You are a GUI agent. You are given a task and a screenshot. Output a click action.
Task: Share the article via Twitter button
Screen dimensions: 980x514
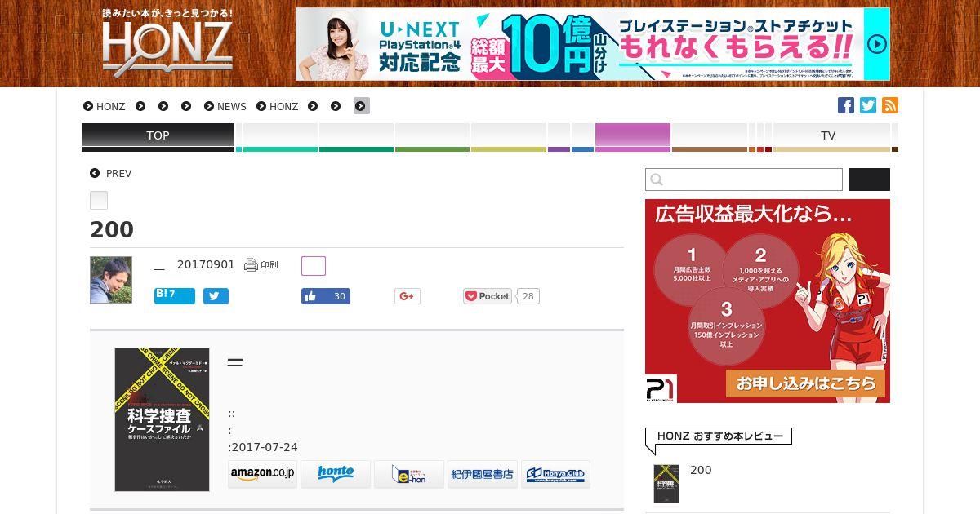216,296
